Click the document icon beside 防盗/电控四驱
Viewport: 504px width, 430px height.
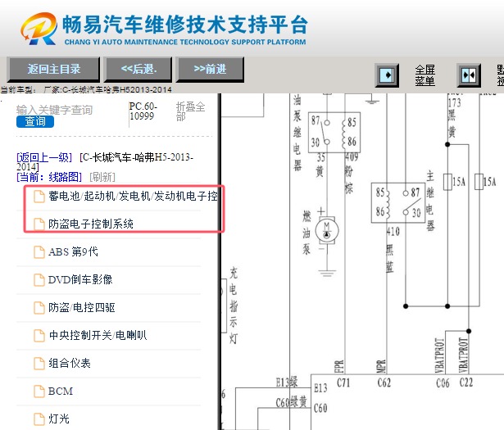click(39, 308)
